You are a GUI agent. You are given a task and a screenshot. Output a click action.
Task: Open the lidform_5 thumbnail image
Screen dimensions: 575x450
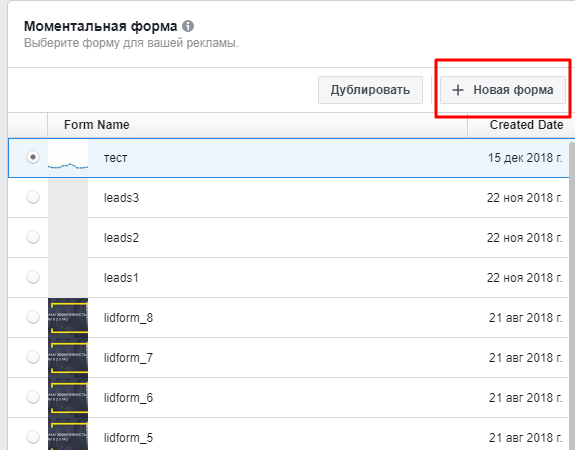click(68, 434)
